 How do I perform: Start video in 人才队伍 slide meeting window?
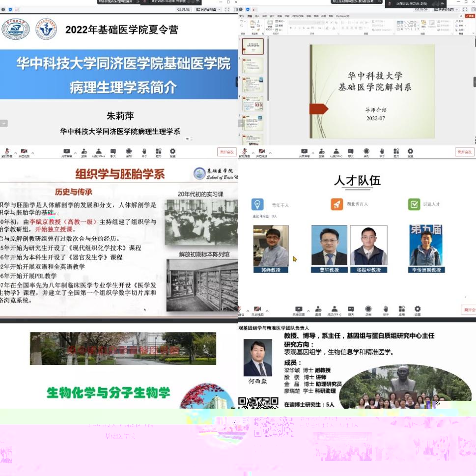click(257, 310)
